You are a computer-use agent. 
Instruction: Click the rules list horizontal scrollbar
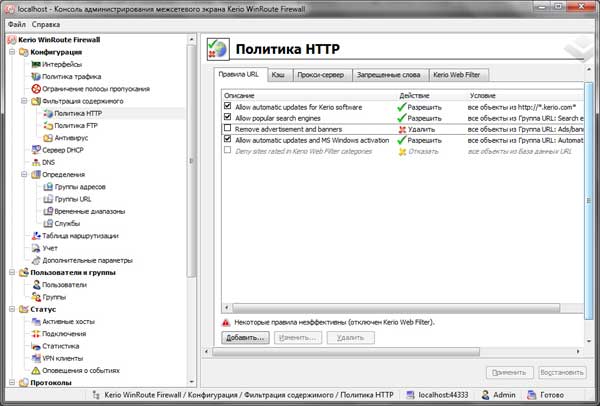(396, 308)
